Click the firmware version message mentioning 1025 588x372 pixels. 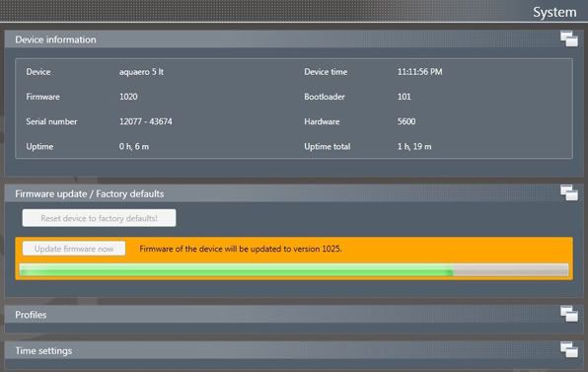coord(241,249)
